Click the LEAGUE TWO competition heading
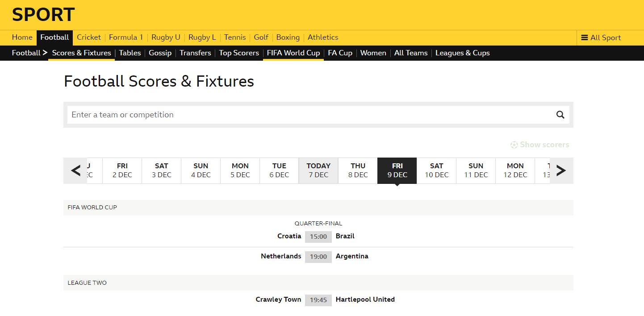This screenshot has height=316, width=644. [87, 283]
